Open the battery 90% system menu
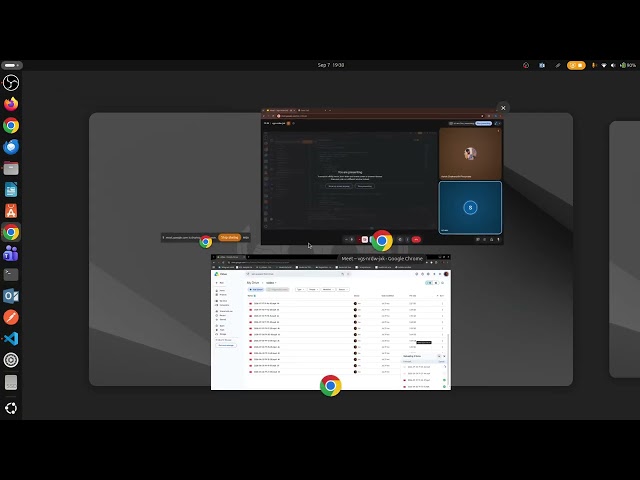This screenshot has width=640, height=480. tap(628, 65)
